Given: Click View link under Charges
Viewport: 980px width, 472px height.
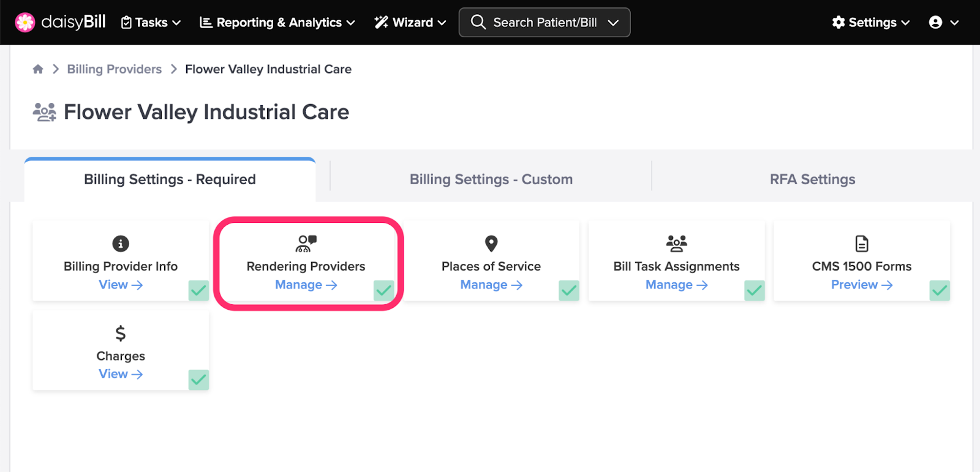Looking at the screenshot, I should click(x=121, y=374).
